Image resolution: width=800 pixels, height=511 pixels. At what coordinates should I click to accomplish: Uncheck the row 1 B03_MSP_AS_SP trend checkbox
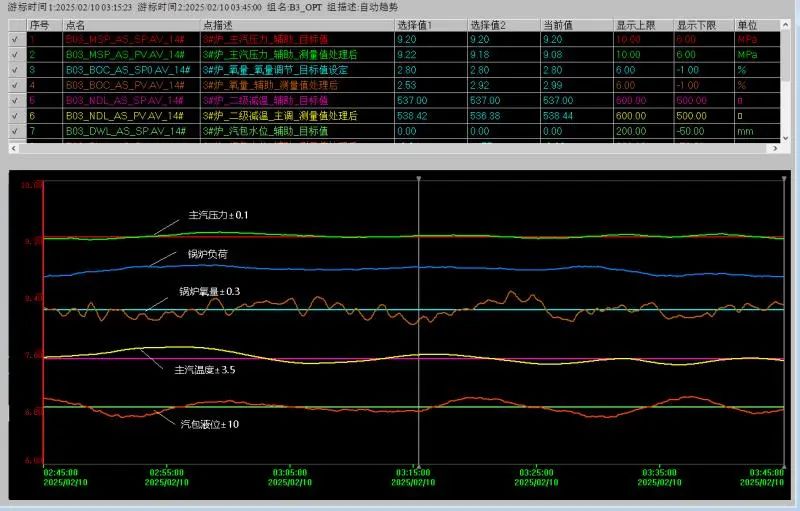click(13, 39)
